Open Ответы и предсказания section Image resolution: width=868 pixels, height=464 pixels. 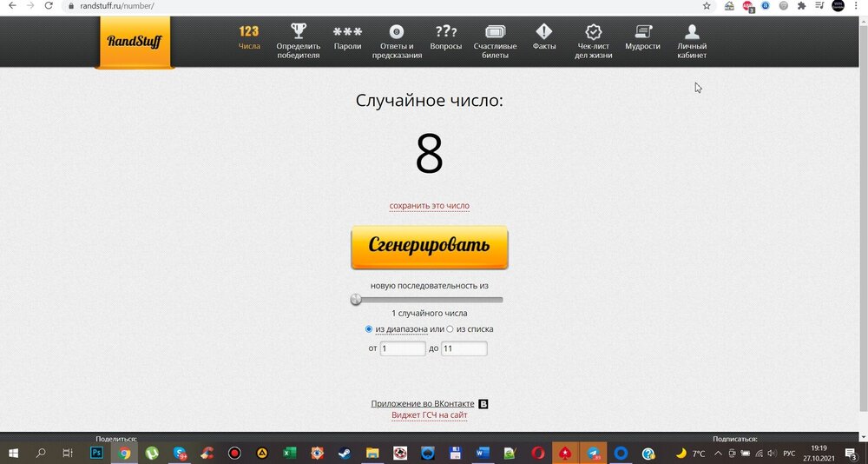[x=397, y=41]
